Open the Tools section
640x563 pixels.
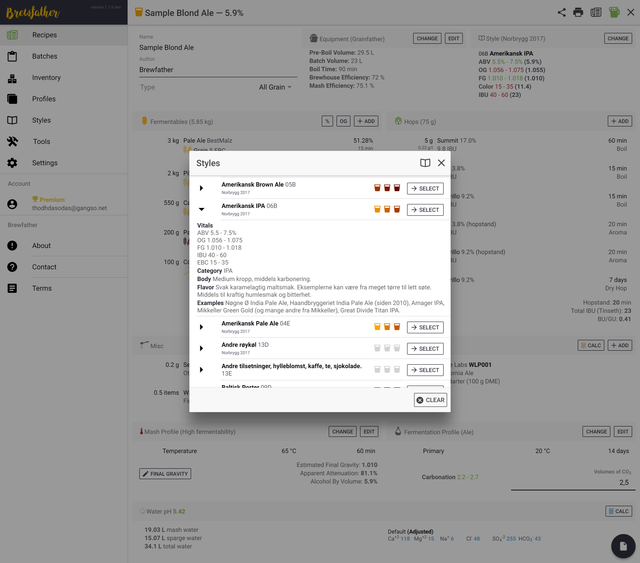[64, 141]
